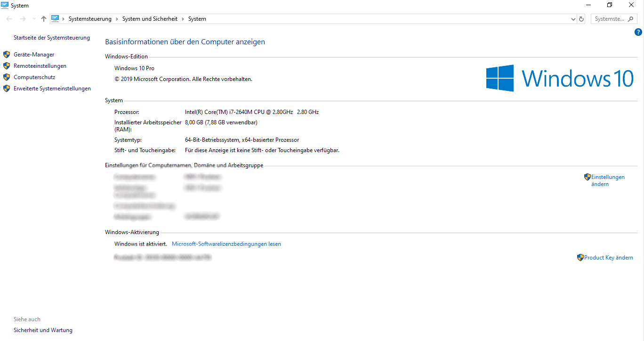Click shield icon beside Computerschutz
This screenshot has height=341, width=644.
pos(7,77)
